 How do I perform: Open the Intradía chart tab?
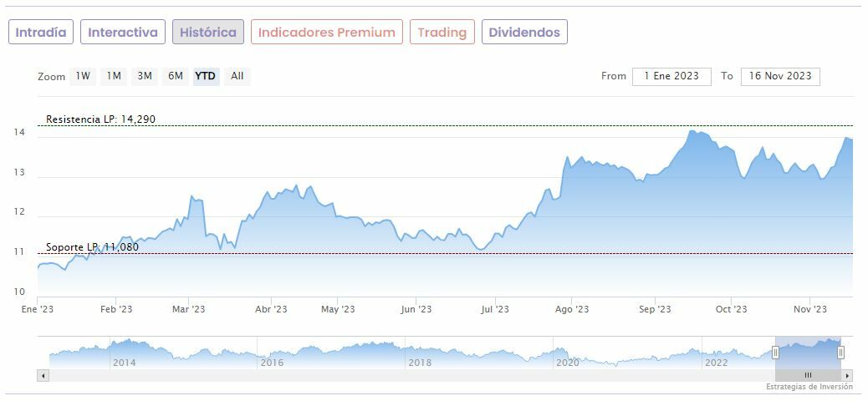point(41,33)
